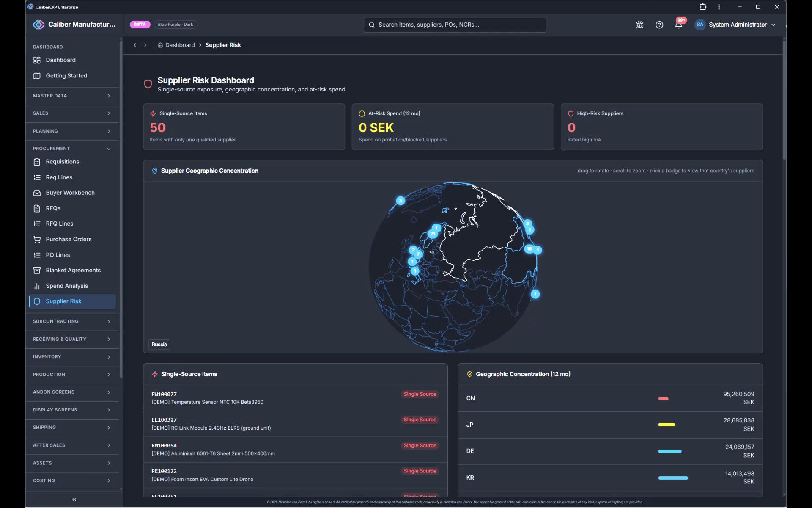Open Requisitions in the sidebar
This screenshot has width=812, height=508.
(72, 162)
